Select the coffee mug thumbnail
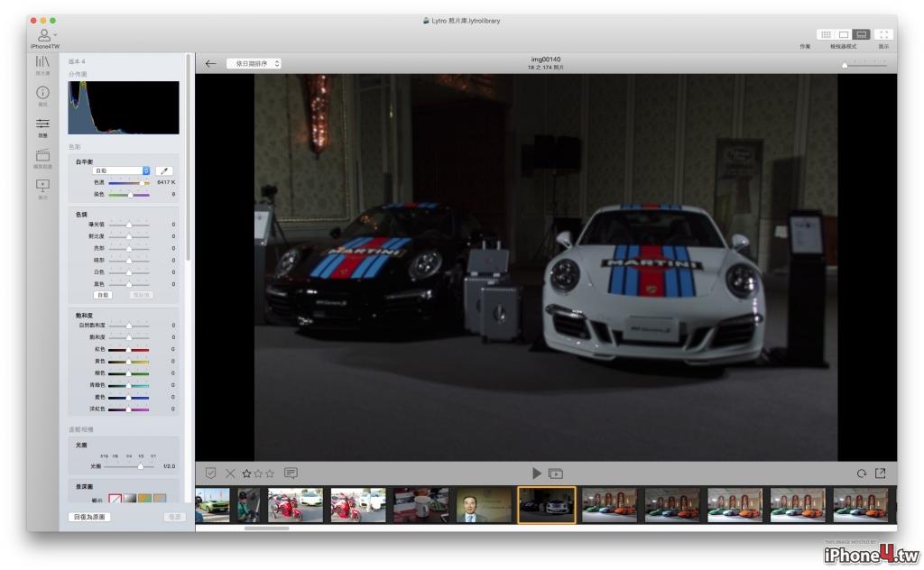Viewport: 924px width, 570px height. click(420, 505)
